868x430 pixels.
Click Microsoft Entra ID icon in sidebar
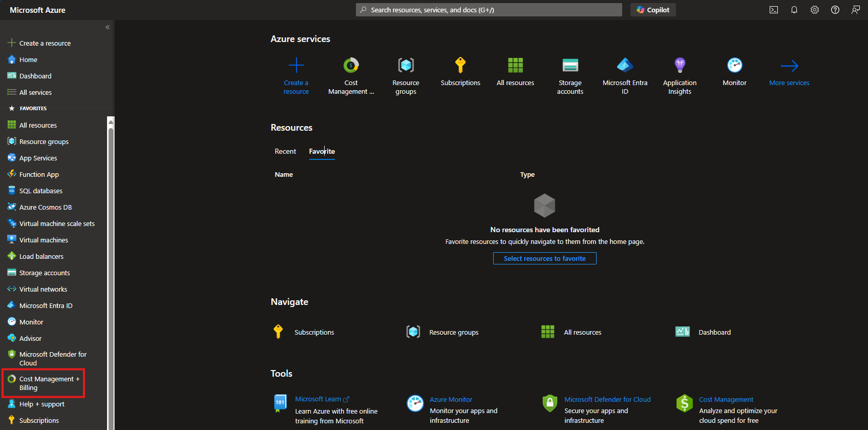pos(12,305)
